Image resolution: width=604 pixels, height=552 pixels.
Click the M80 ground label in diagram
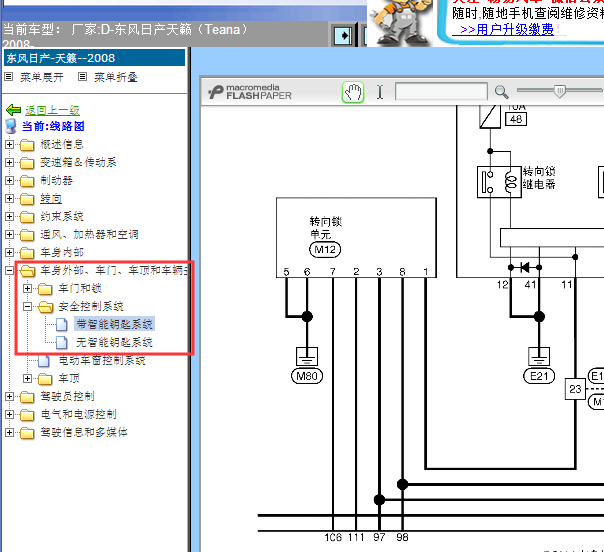click(x=307, y=376)
